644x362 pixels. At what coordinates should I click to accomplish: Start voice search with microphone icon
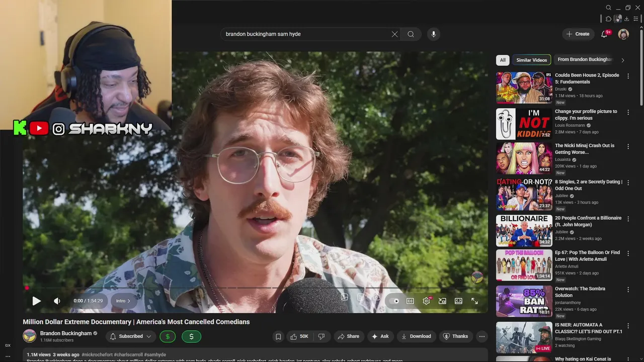click(434, 34)
